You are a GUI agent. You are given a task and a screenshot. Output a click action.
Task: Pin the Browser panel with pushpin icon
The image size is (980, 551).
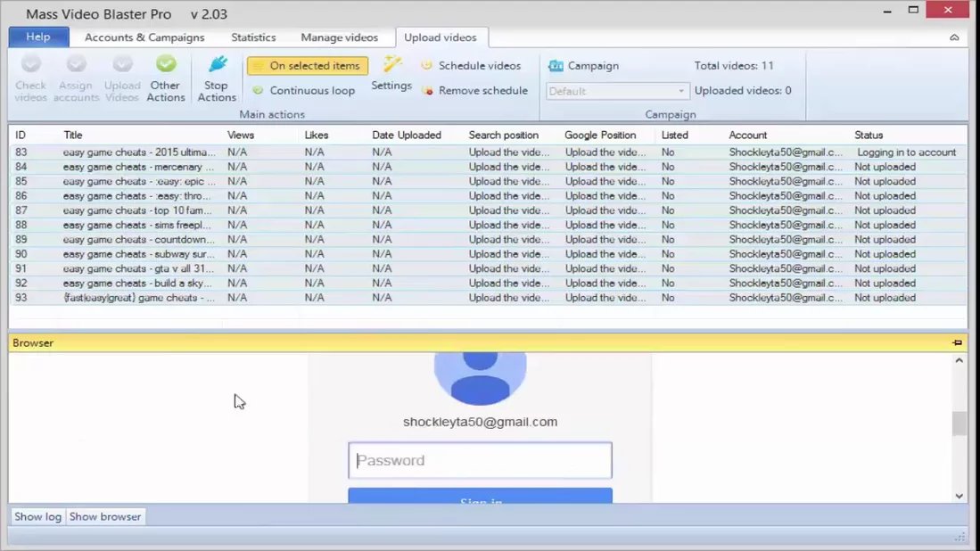pyautogui.click(x=957, y=342)
